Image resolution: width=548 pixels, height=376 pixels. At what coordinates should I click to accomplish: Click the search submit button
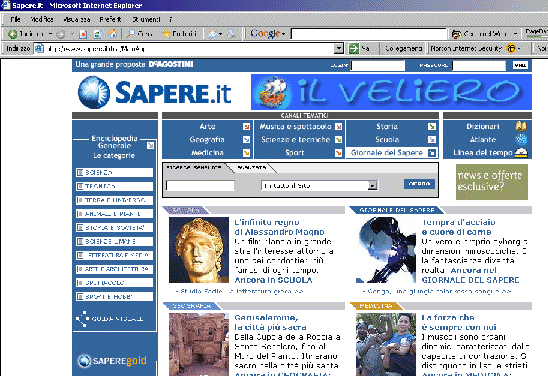(x=419, y=183)
